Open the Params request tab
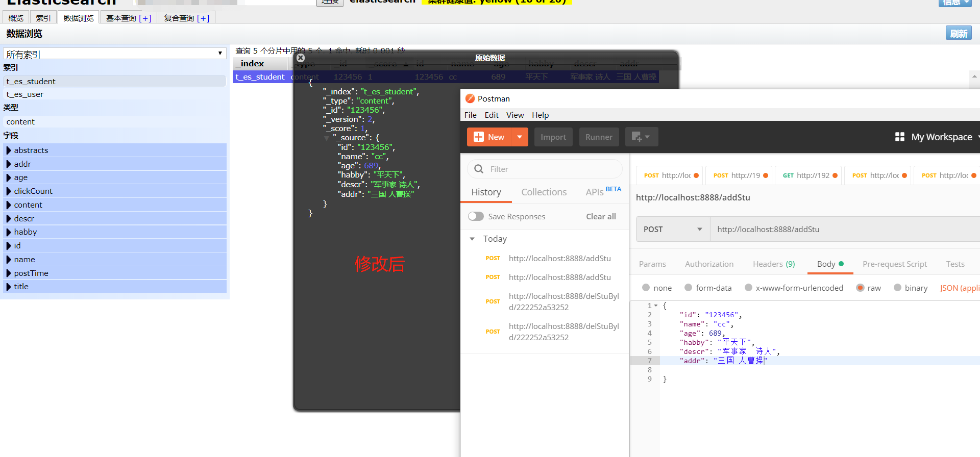The width and height of the screenshot is (980, 457). tap(652, 264)
